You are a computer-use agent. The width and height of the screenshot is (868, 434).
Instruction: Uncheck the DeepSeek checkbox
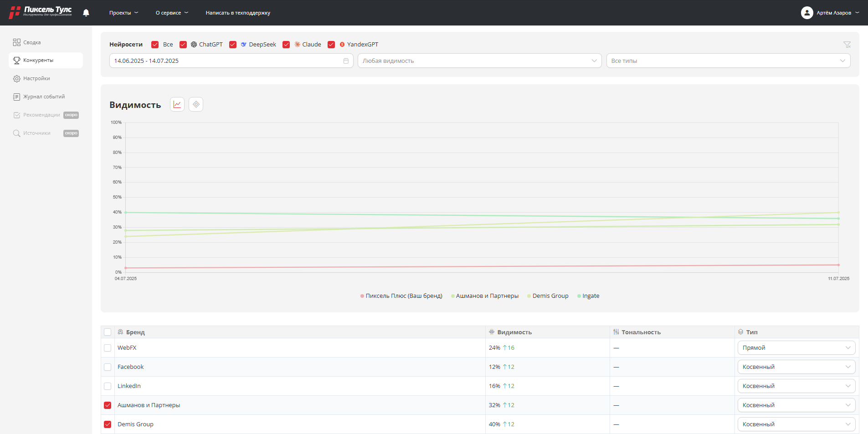tap(233, 45)
